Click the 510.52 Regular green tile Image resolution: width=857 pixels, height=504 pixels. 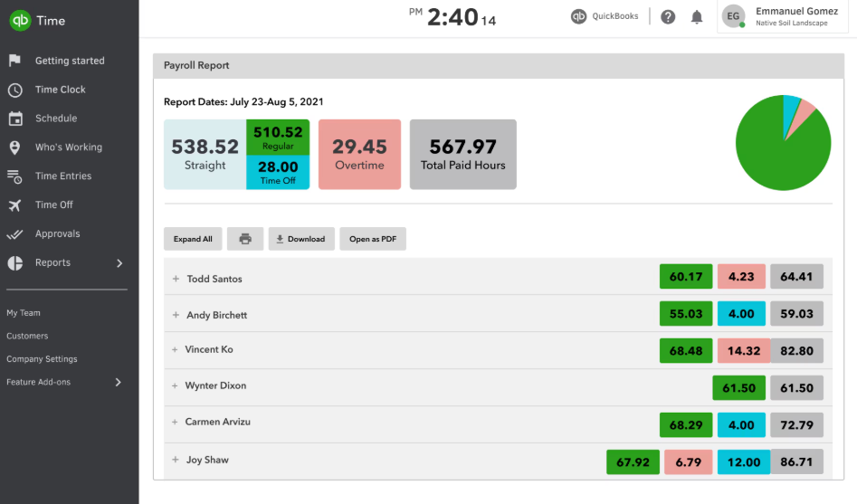(278, 138)
